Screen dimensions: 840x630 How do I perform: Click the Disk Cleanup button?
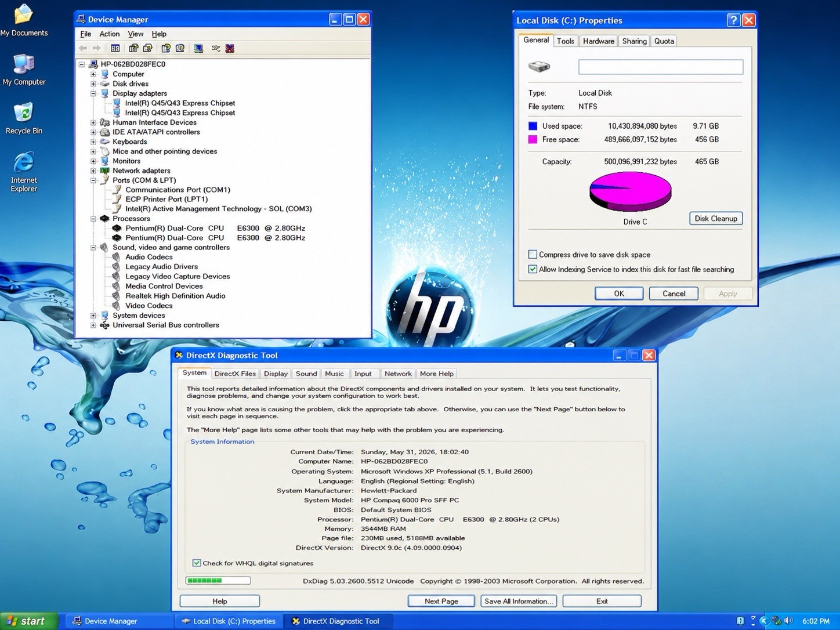(716, 219)
